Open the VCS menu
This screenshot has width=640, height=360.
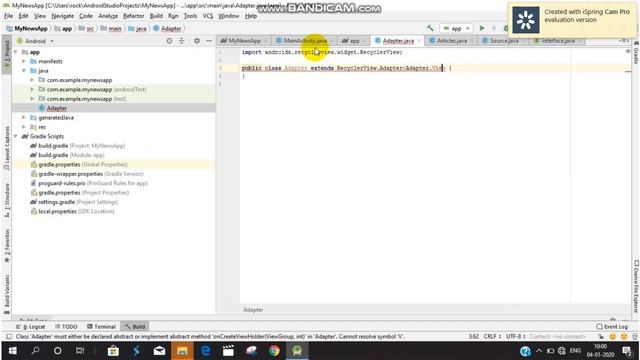pos(208,16)
